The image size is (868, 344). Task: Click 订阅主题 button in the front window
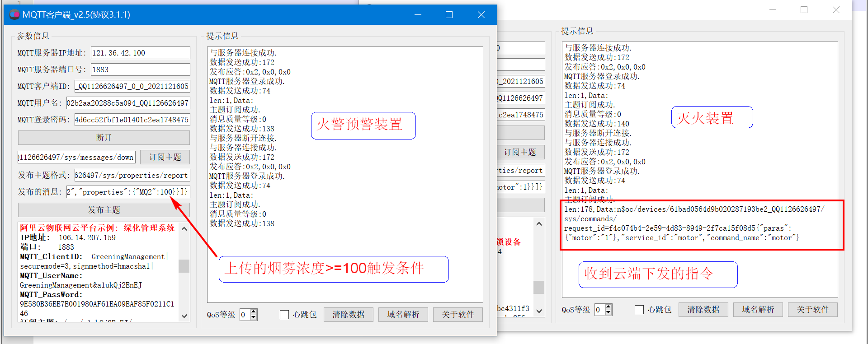click(165, 157)
